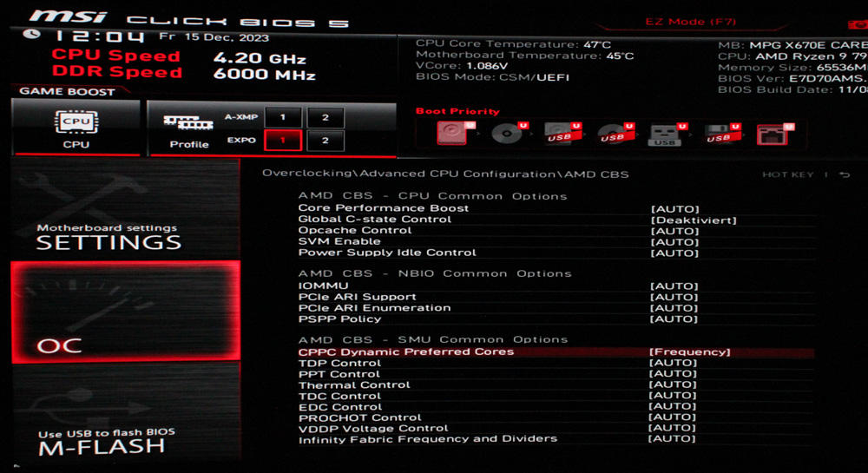Select the optical disc boot device icon
The height and width of the screenshot is (473, 868).
coord(505,133)
